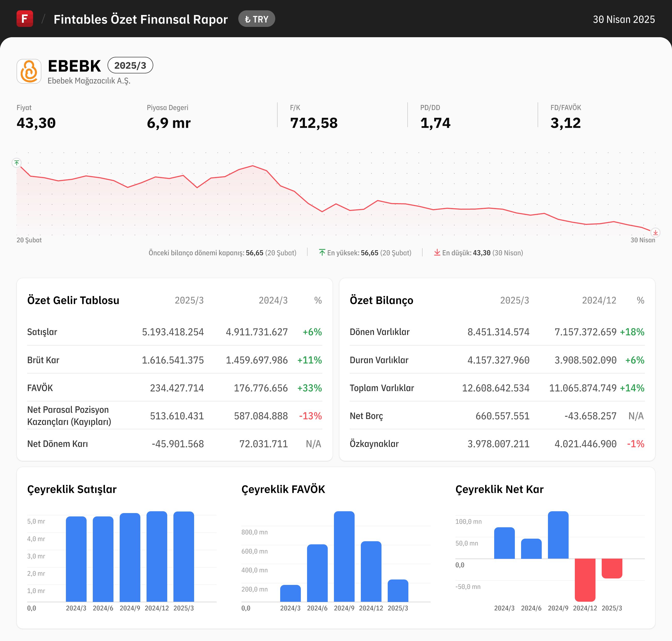672x641 pixels.
Task: Click Brüt Kar value 1.616.541.375
Action: click(173, 360)
